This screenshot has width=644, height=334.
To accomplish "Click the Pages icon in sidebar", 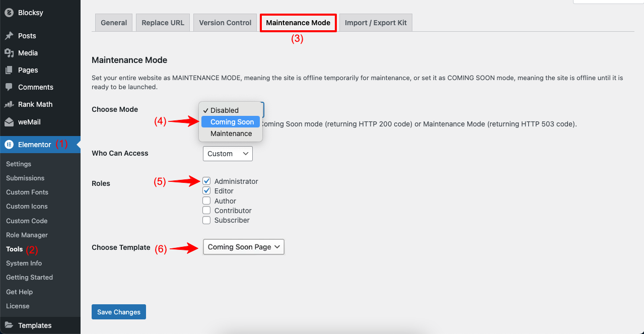I will 9,70.
